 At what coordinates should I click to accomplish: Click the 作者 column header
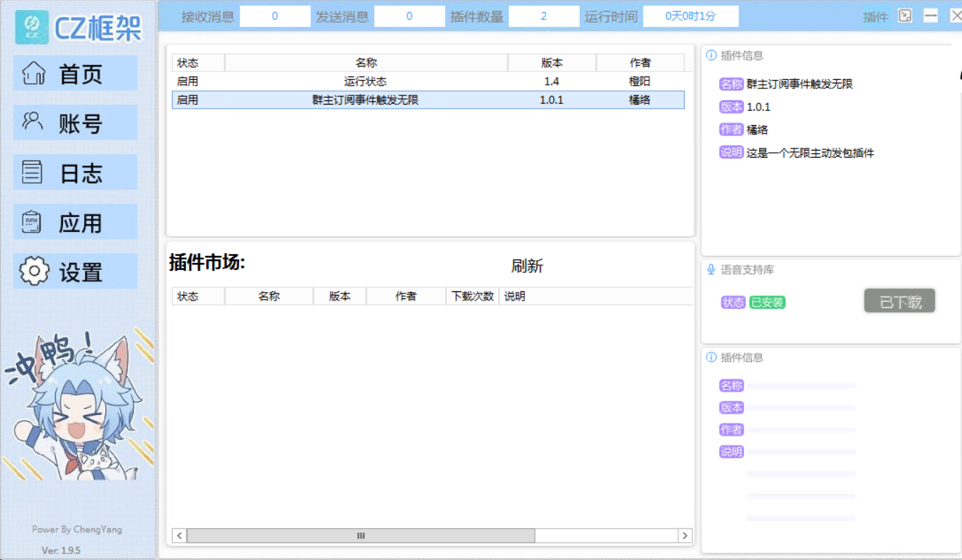[640, 62]
